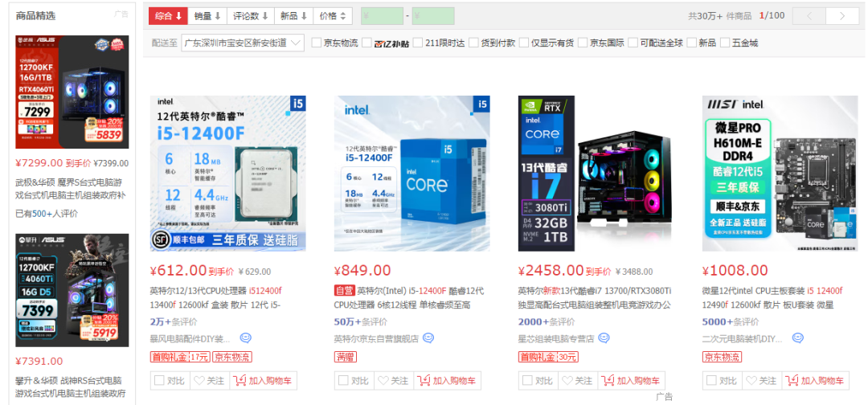Visit 暴风电脑配件DIY store link
The image size is (868, 405).
pyautogui.click(x=191, y=338)
